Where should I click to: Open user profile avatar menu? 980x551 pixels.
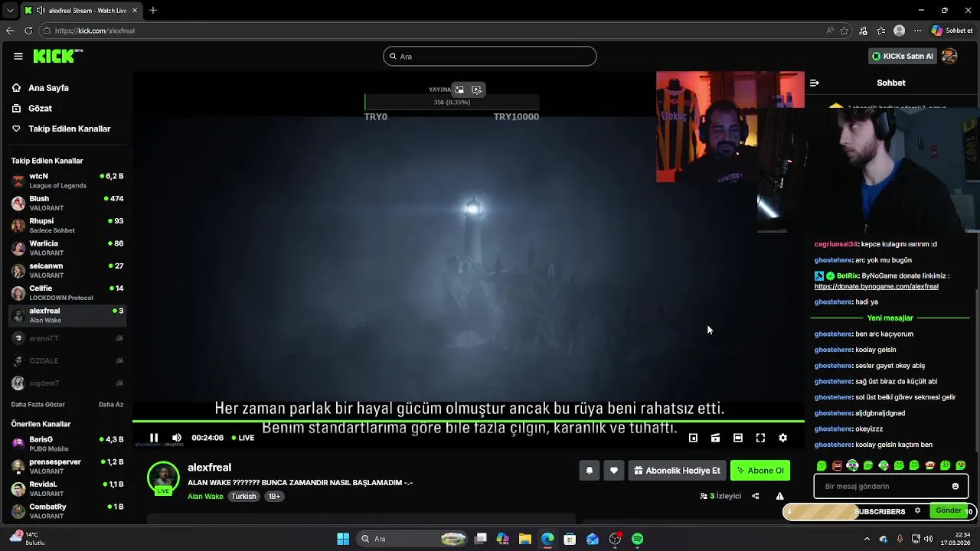click(949, 56)
